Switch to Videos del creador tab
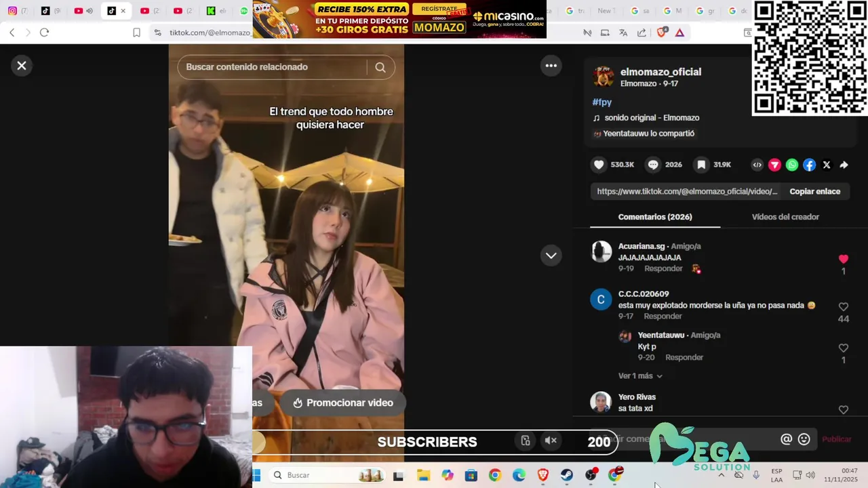This screenshot has width=868, height=488. click(x=785, y=217)
